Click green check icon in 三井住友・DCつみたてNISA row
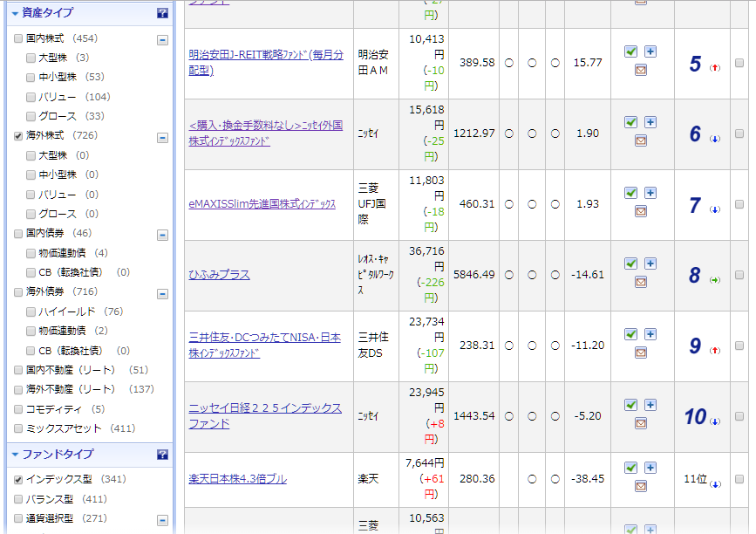 630,334
